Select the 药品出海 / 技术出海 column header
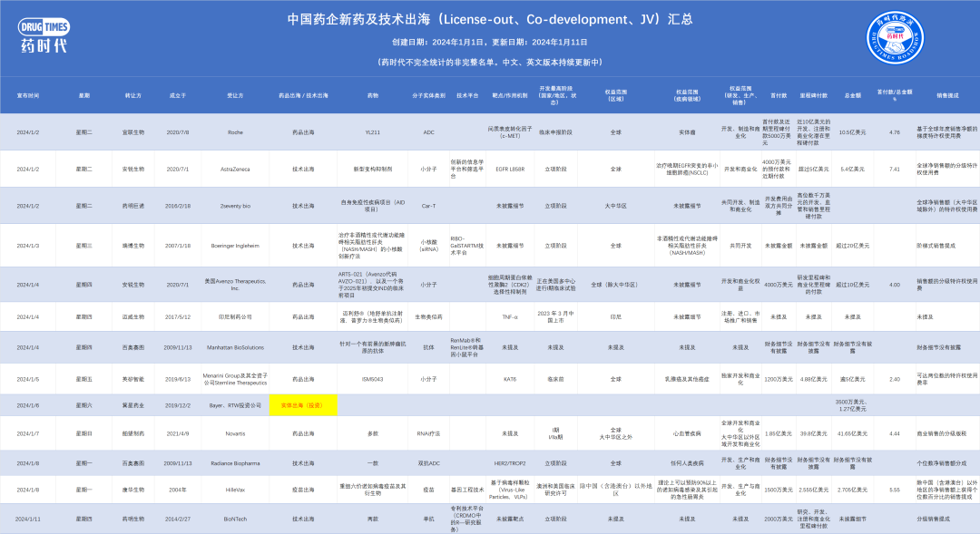This screenshot has width=980, height=534. 303,95
